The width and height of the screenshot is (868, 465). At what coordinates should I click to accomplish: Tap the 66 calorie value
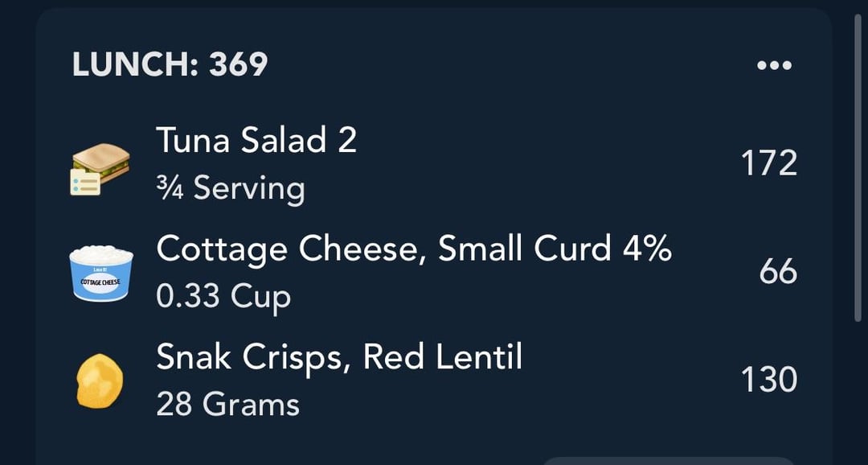coord(778,272)
